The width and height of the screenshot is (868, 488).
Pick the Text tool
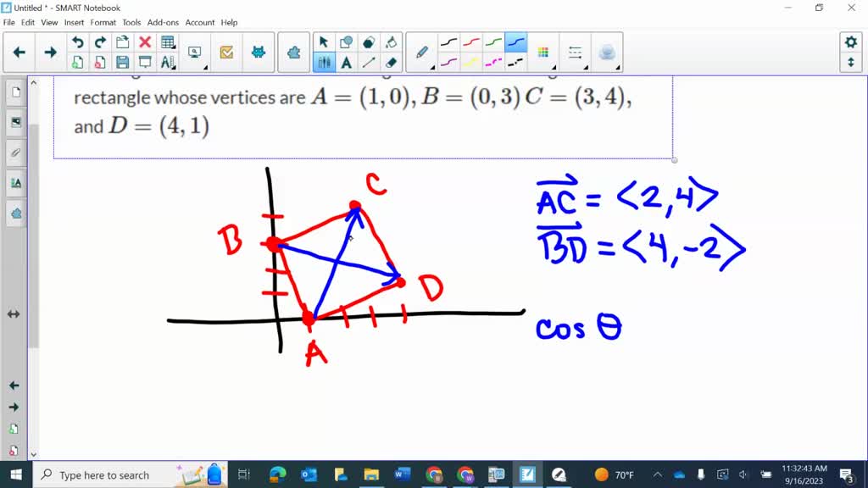(x=346, y=62)
